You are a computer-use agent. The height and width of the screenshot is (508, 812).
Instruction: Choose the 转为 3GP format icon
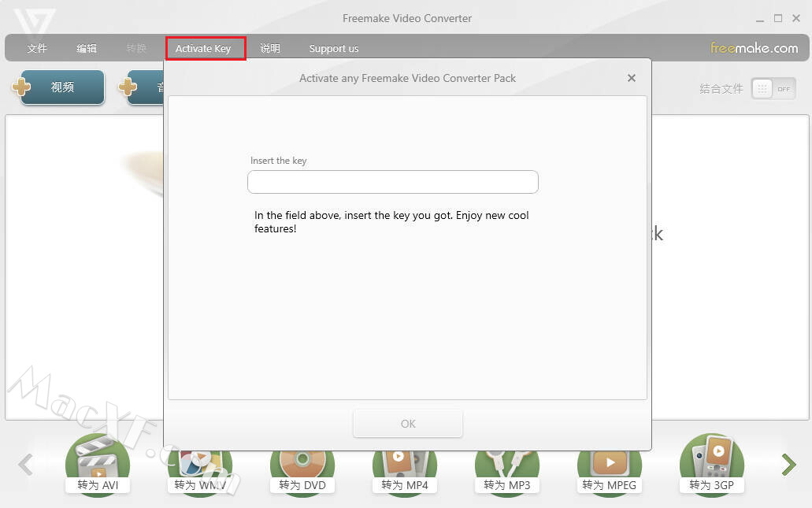(x=711, y=466)
